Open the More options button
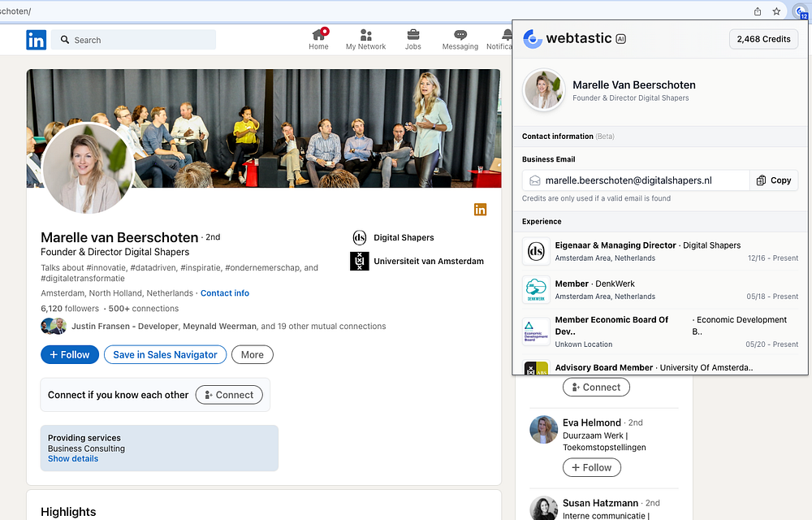 coord(253,355)
